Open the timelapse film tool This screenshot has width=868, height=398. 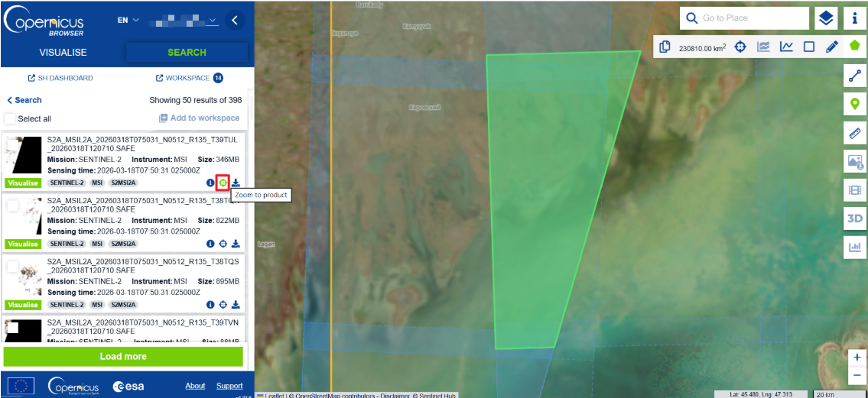pyautogui.click(x=854, y=190)
